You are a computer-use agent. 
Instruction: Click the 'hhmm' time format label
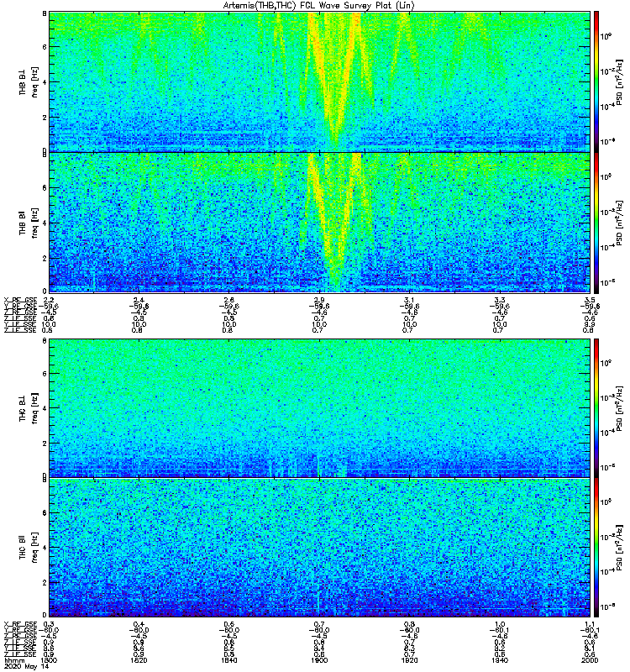pos(13,660)
